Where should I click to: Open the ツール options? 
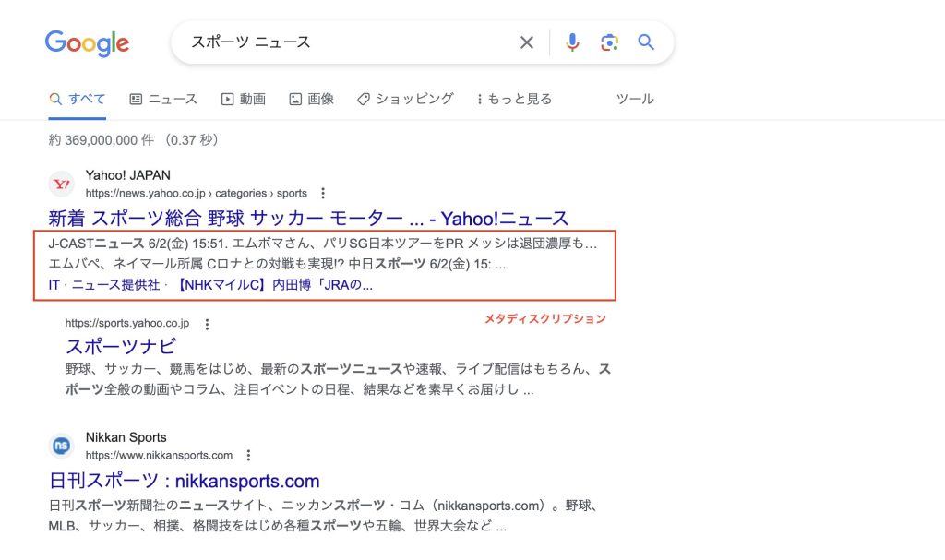635,99
